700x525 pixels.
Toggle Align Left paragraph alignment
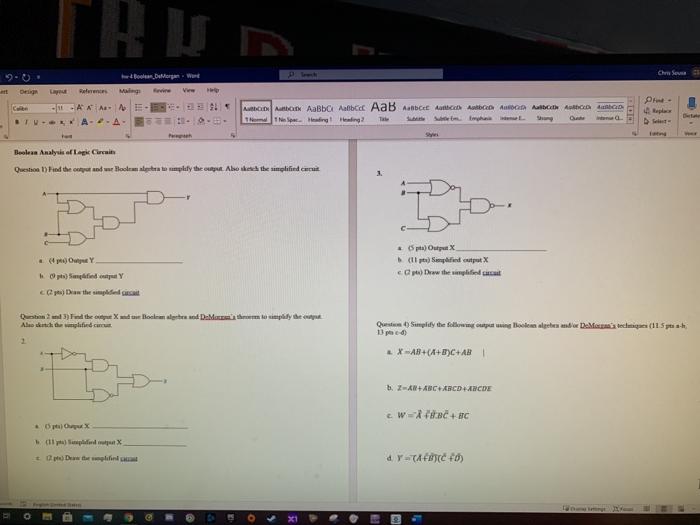[x=139, y=121]
